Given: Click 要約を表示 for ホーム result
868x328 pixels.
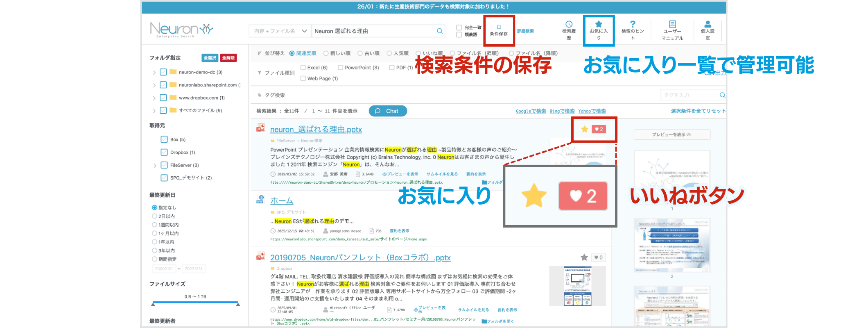Looking at the screenshot, I should [400, 231].
